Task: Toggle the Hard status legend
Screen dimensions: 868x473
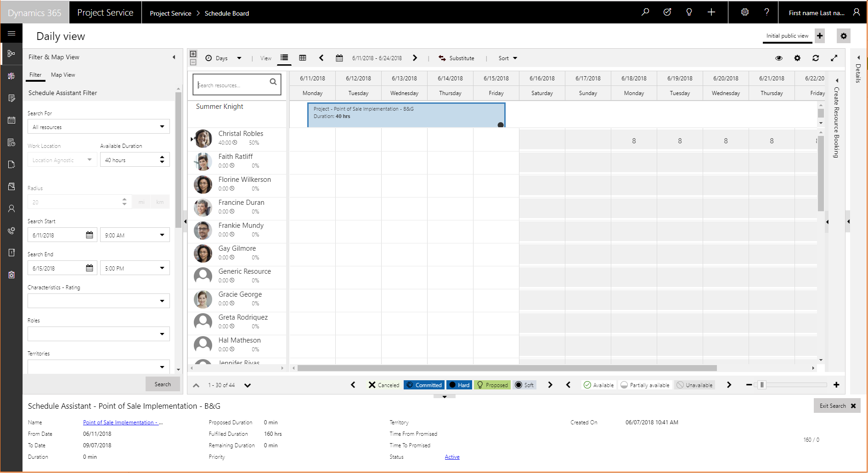Action: (459, 385)
